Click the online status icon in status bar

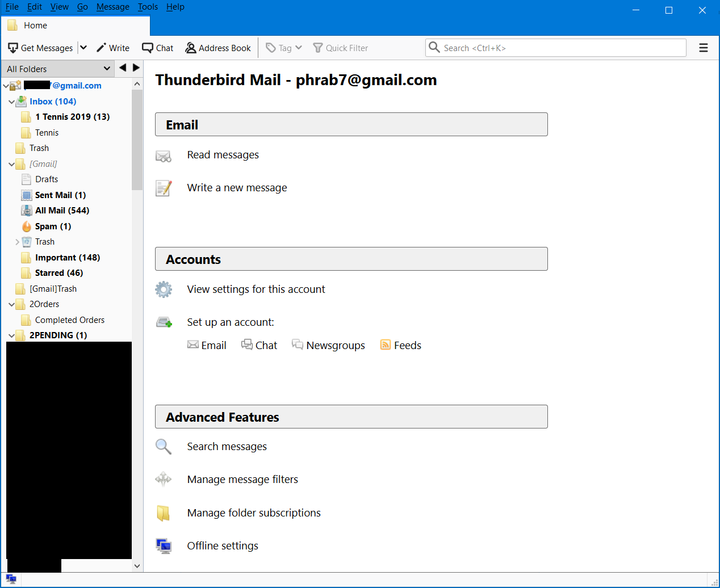click(x=11, y=579)
